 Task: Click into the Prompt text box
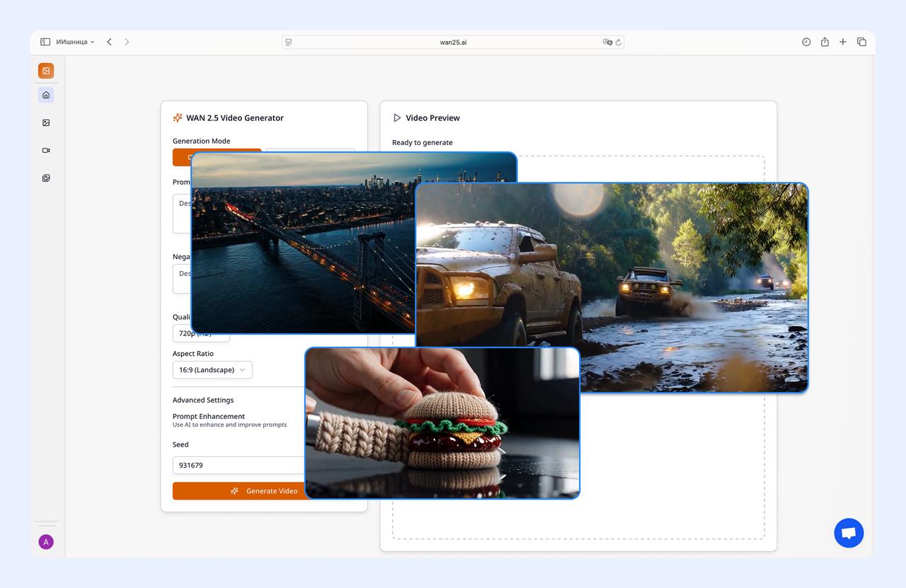click(x=182, y=214)
